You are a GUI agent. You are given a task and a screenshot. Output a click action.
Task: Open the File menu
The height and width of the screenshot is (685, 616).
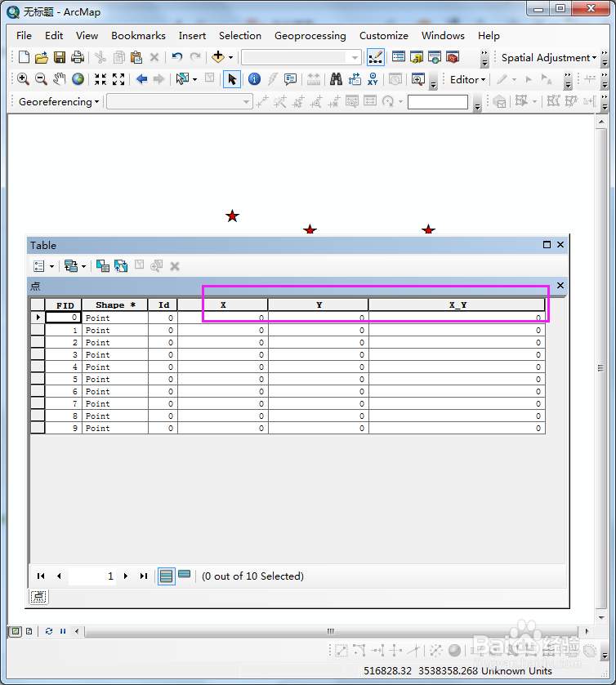point(24,35)
